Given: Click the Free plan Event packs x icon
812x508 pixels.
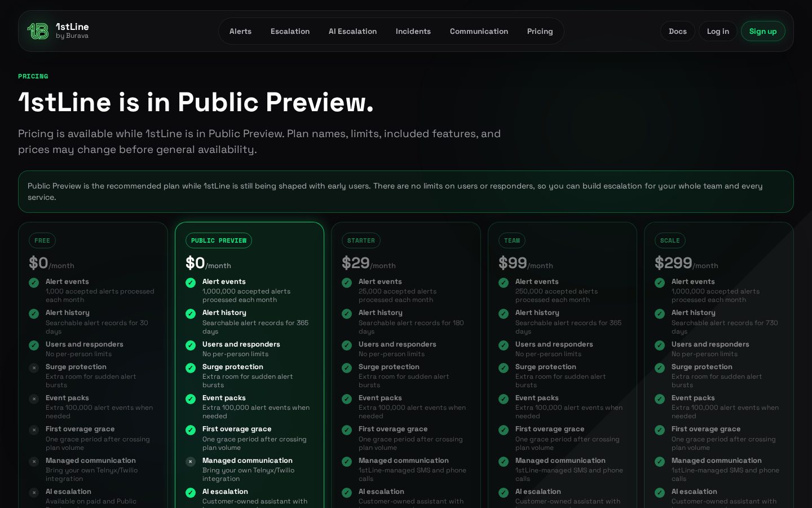Looking at the screenshot, I should 34,399.
